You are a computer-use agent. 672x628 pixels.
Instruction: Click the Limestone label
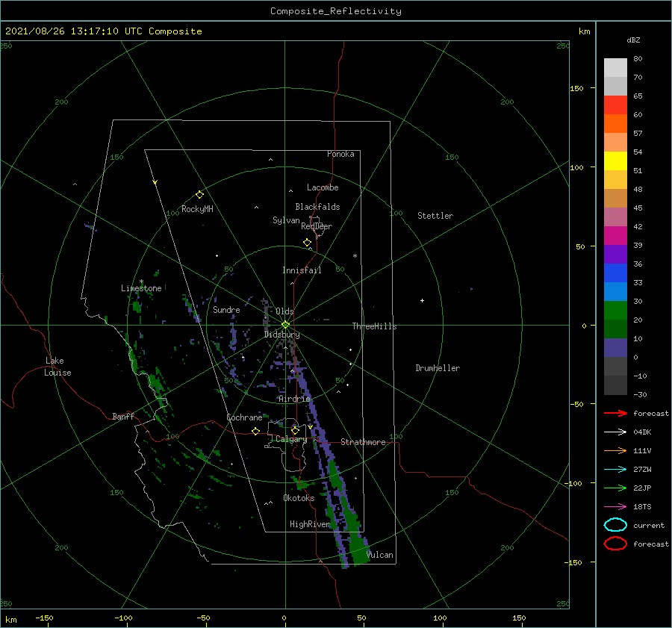pyautogui.click(x=141, y=288)
